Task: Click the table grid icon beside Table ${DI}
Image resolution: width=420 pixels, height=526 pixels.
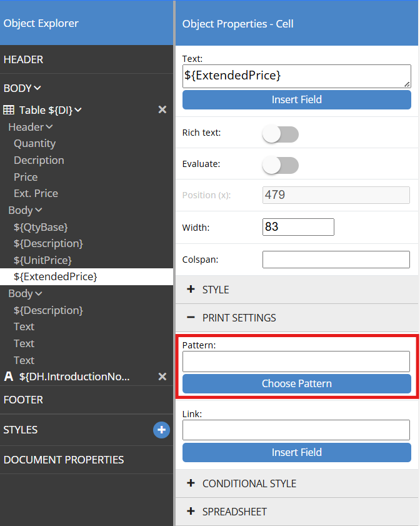Action: [9, 110]
